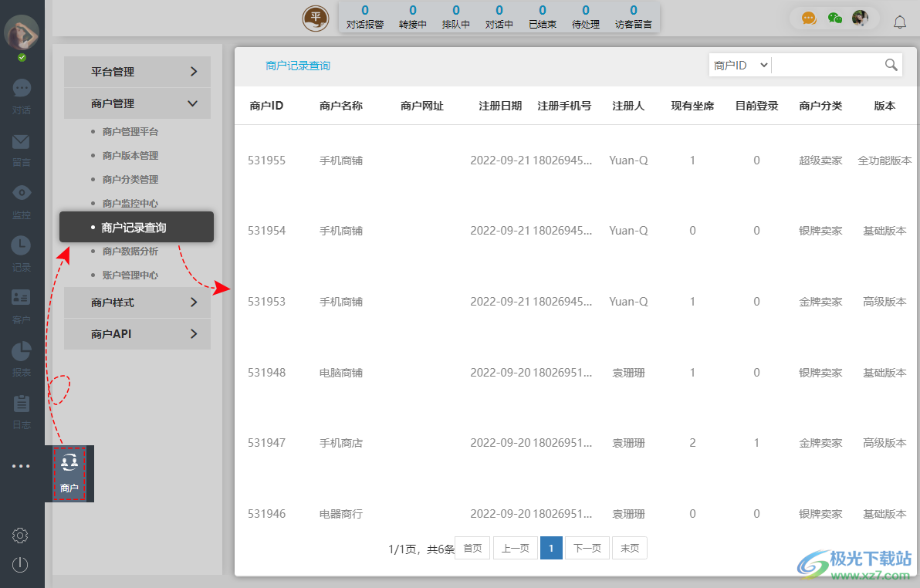This screenshot has height=588, width=920.
Task: Expand the 商户样式 menu section
Action: coord(137,302)
